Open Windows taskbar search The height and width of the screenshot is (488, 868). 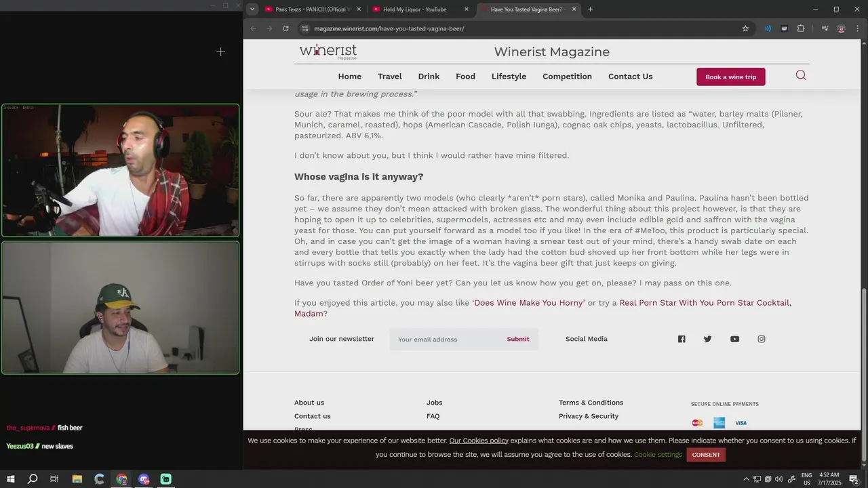32,479
